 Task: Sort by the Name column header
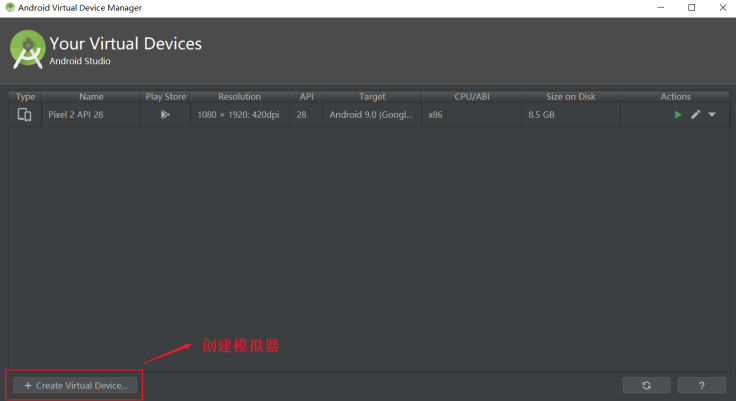(x=91, y=97)
